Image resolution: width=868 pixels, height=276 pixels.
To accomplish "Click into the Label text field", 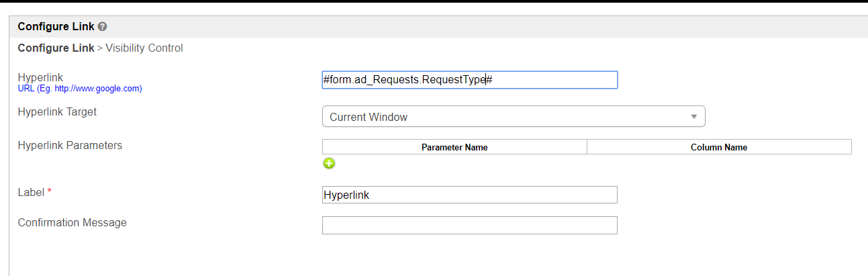I will click(469, 195).
